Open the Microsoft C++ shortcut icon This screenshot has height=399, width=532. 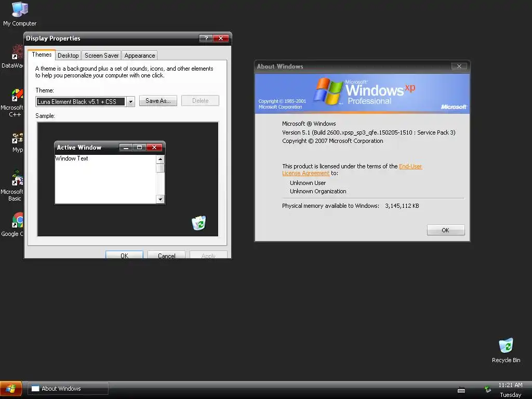12,103
